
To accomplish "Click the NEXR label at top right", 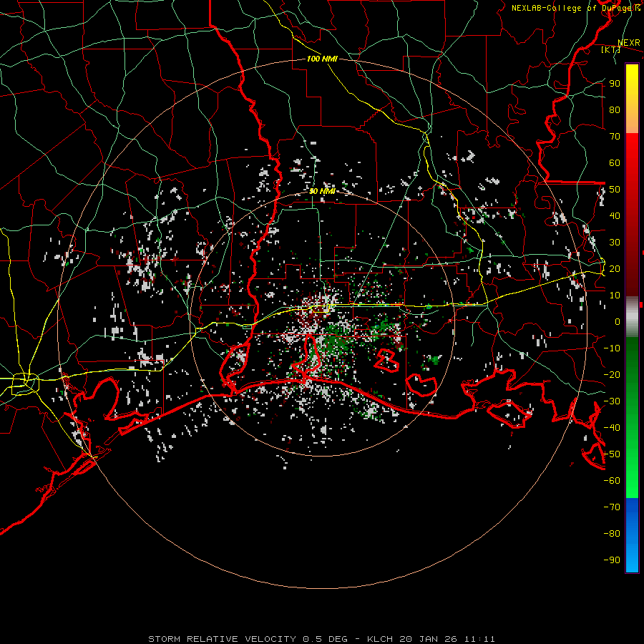I will point(629,43).
